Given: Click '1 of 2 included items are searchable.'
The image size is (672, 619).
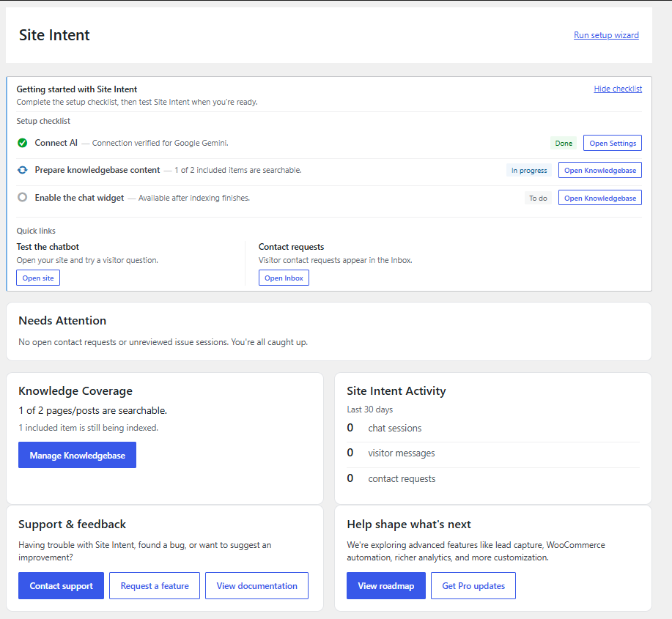Looking at the screenshot, I should pos(238,170).
